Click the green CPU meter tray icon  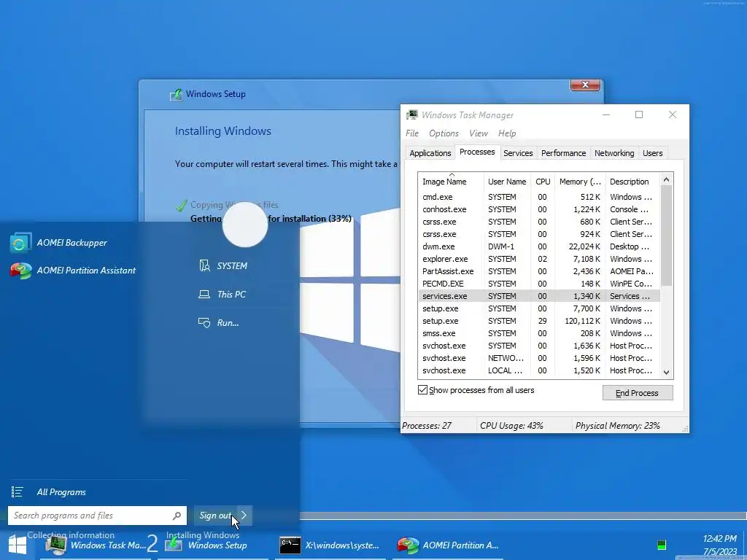pyautogui.click(x=661, y=545)
